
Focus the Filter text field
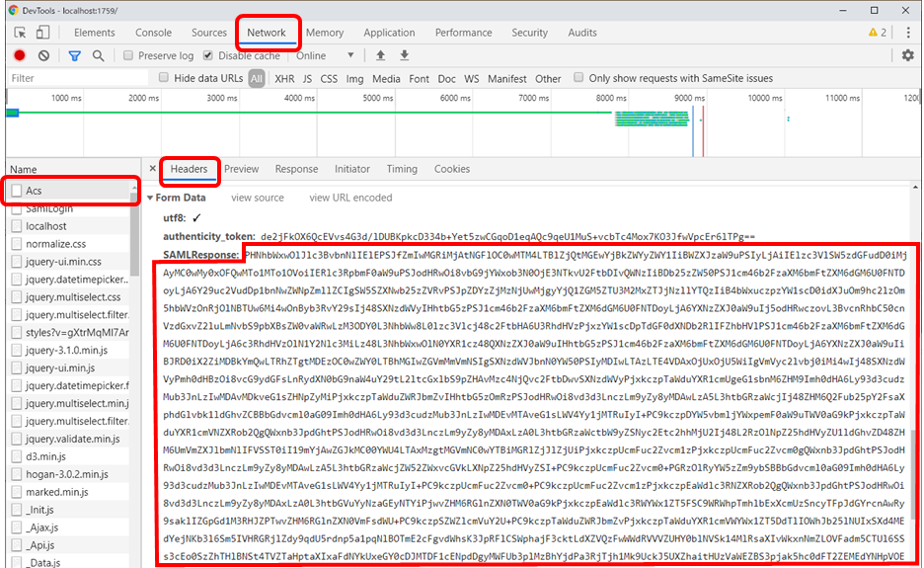click(78, 78)
